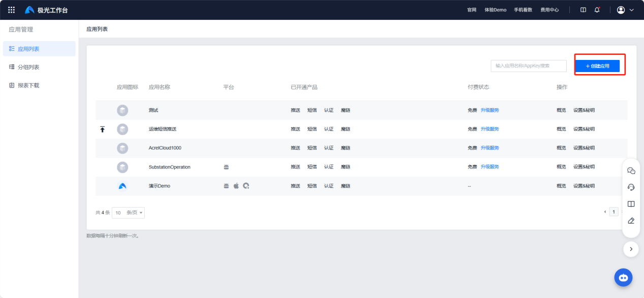Click 升级服务 link for AcrelCloud1000
This screenshot has height=298, width=644.
[490, 148]
